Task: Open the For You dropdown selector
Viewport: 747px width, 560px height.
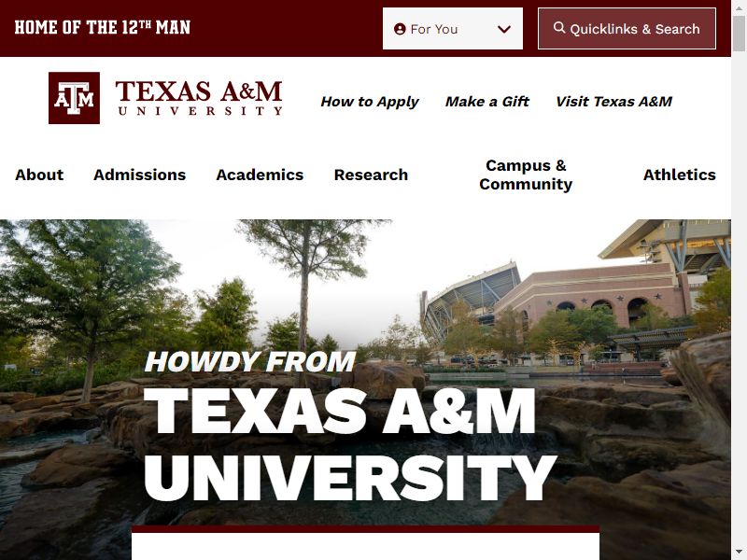Action: (453, 29)
